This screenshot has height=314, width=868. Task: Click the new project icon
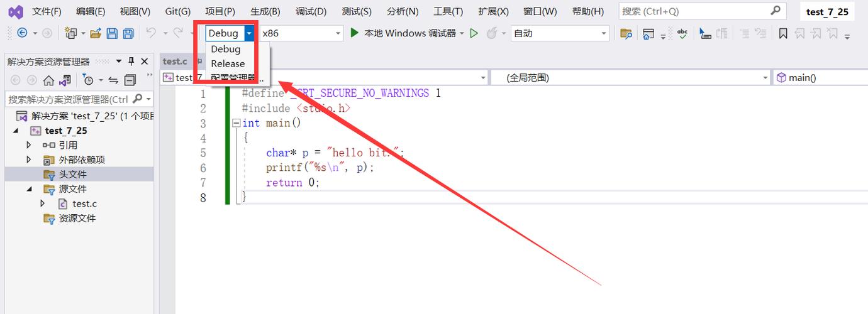pos(70,33)
